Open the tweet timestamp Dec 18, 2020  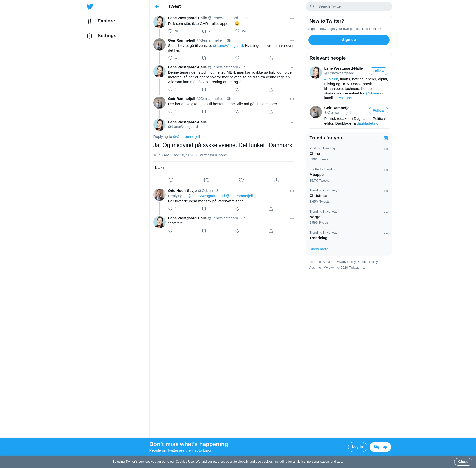point(174,155)
